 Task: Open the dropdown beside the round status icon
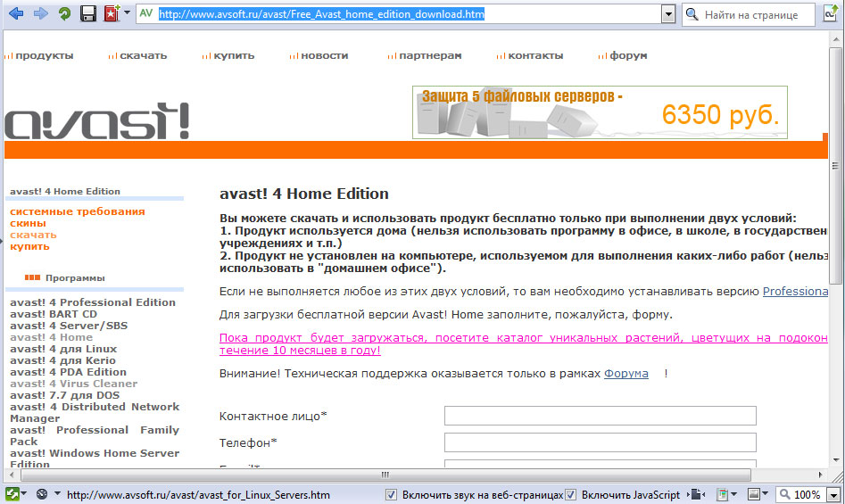(x=57, y=494)
